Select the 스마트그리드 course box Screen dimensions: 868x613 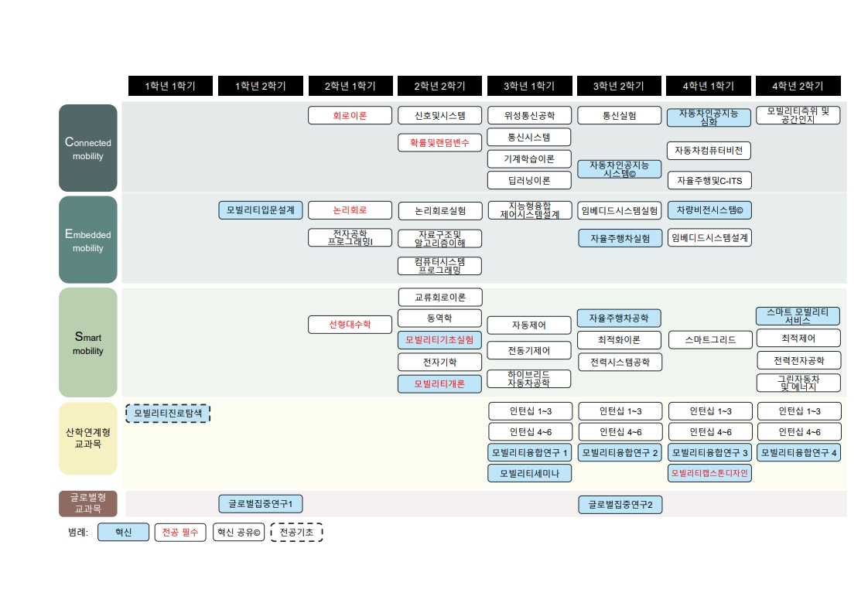[x=709, y=339]
